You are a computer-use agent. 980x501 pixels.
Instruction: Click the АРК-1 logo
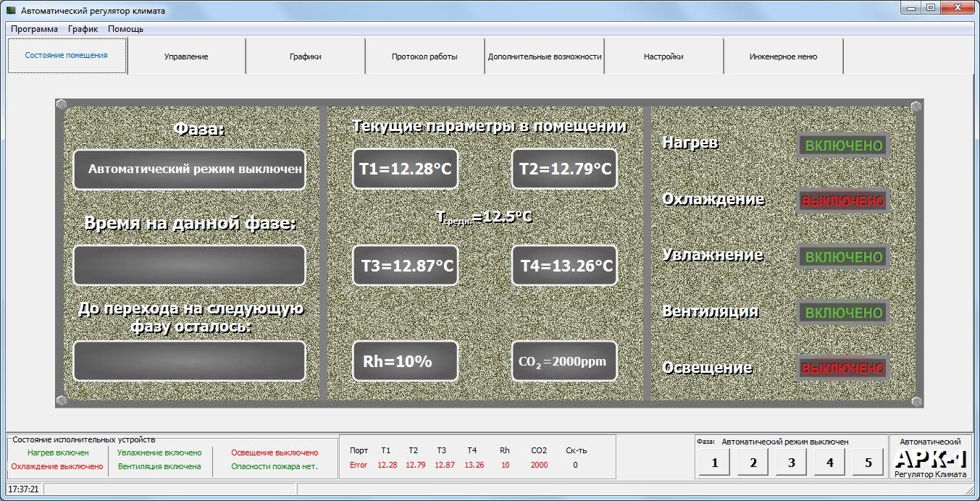coord(930,458)
